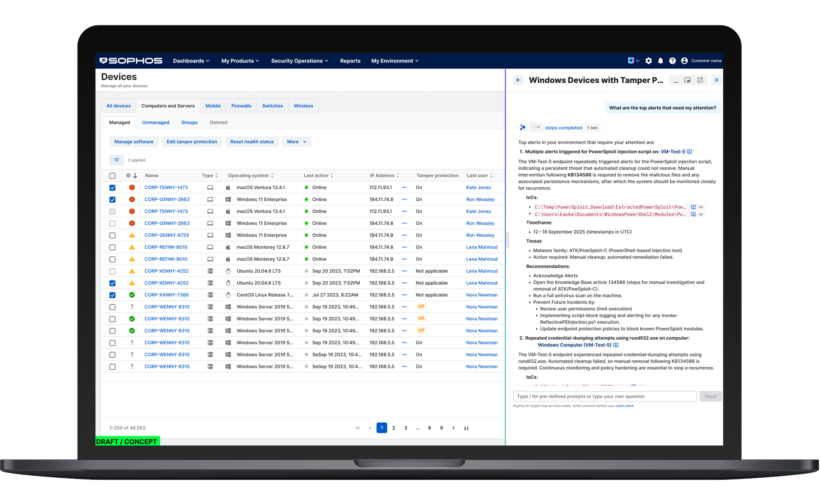
Task: Open the notifications bell
Action: (660, 61)
